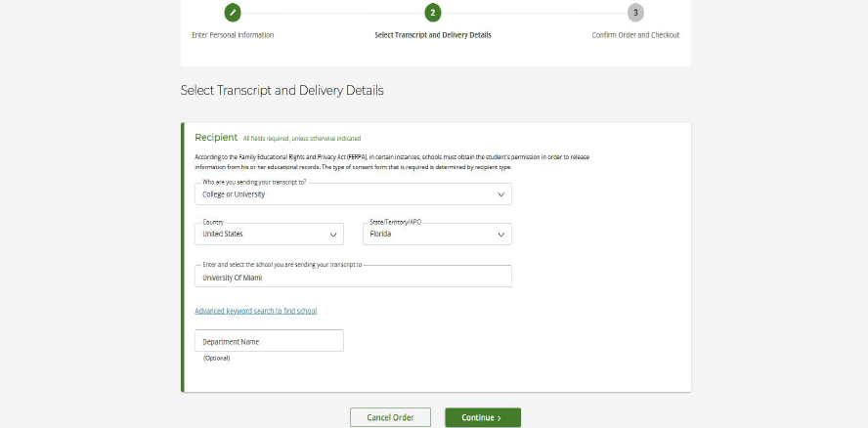Screen dimensions: 868x428
Task: Open the 'Who are you sending' recipient dropdown
Action: pos(353,194)
